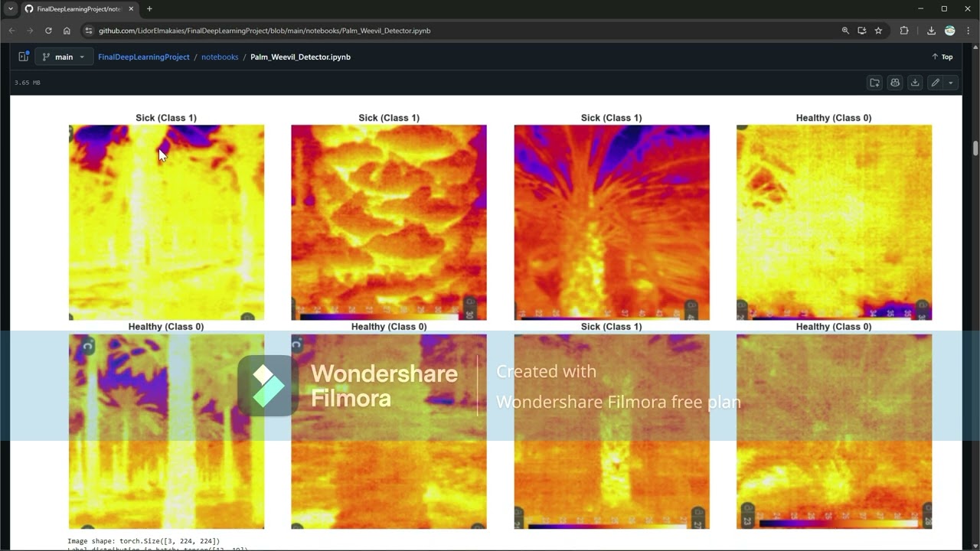This screenshot has height=551, width=980.
Task: Minimize the Chrome window
Action: [x=920, y=9]
